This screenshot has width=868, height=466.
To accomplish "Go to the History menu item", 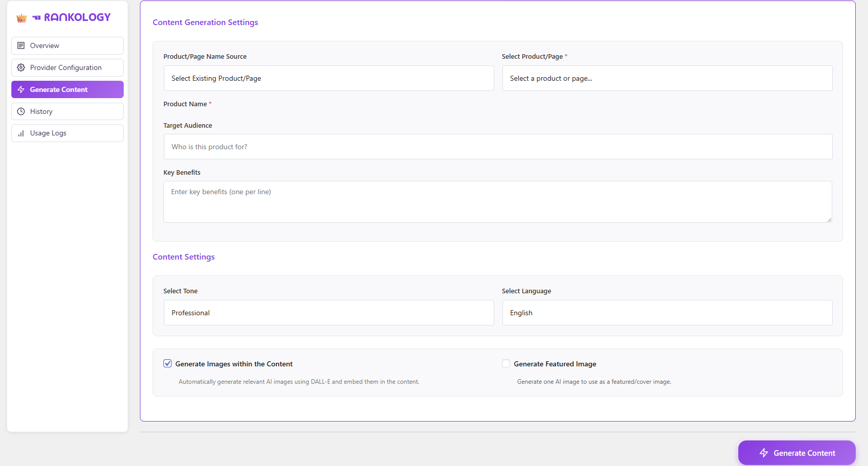I will pyautogui.click(x=41, y=111).
